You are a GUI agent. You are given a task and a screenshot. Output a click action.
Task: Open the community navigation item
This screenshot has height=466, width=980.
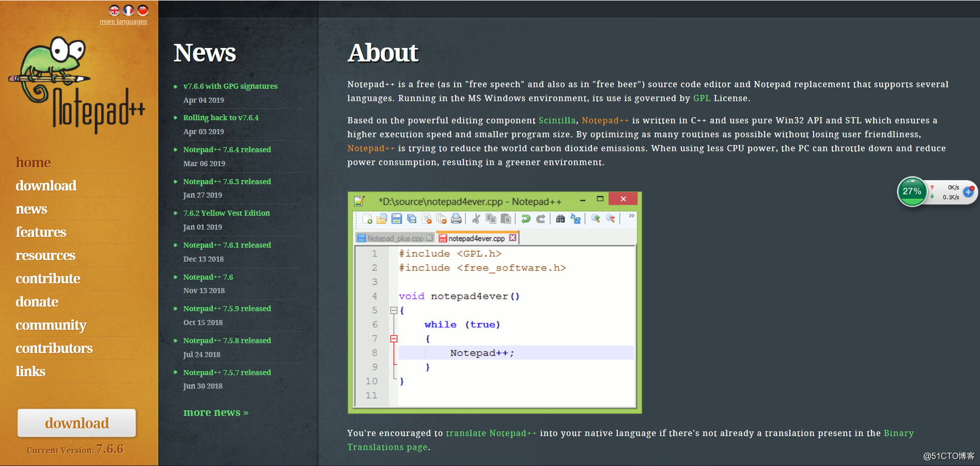point(51,325)
